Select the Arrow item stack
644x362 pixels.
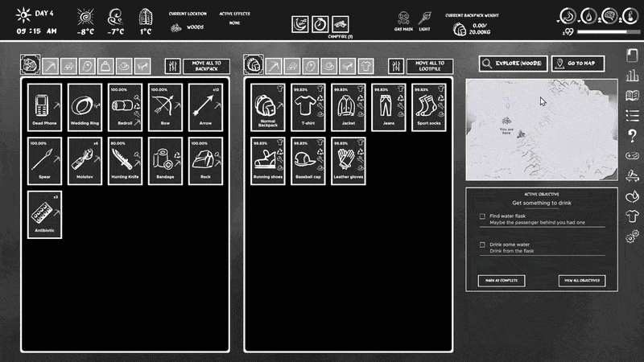point(205,108)
